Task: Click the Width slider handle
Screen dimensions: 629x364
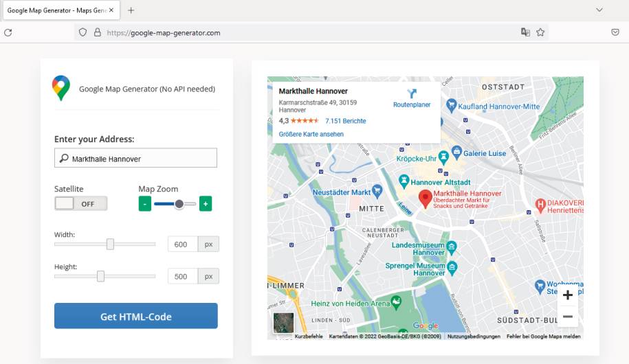Action: click(x=110, y=244)
